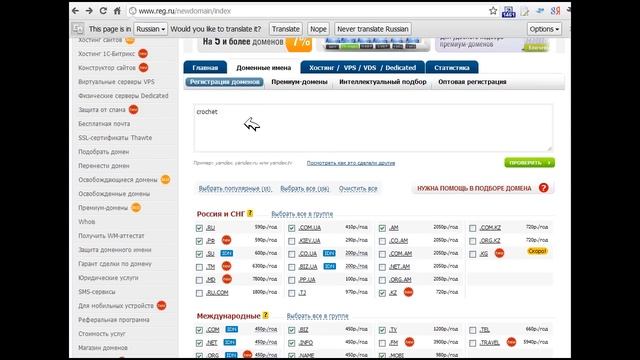Screen dimensions: 640x360
Task: Open the Главная tab
Action: click(205, 67)
